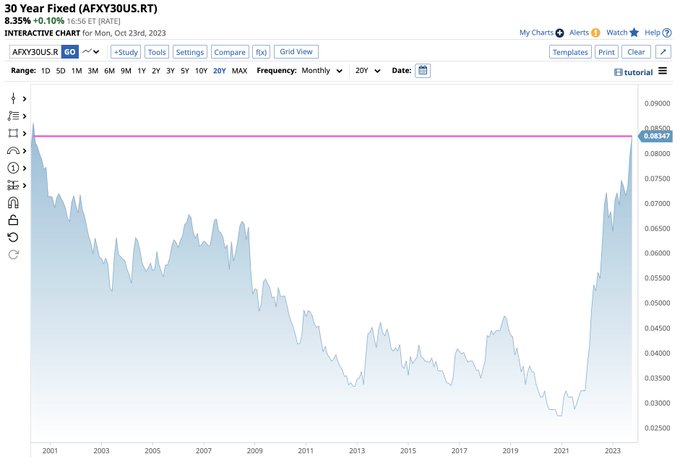Click the Clear button

point(636,52)
